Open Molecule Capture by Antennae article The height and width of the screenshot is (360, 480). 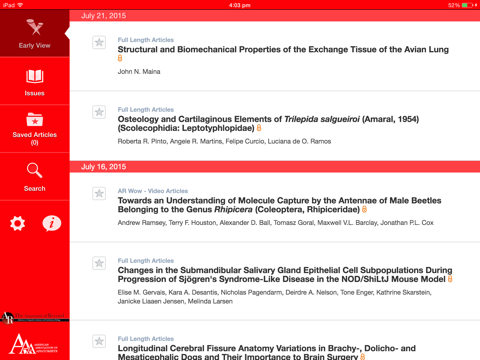(x=279, y=205)
